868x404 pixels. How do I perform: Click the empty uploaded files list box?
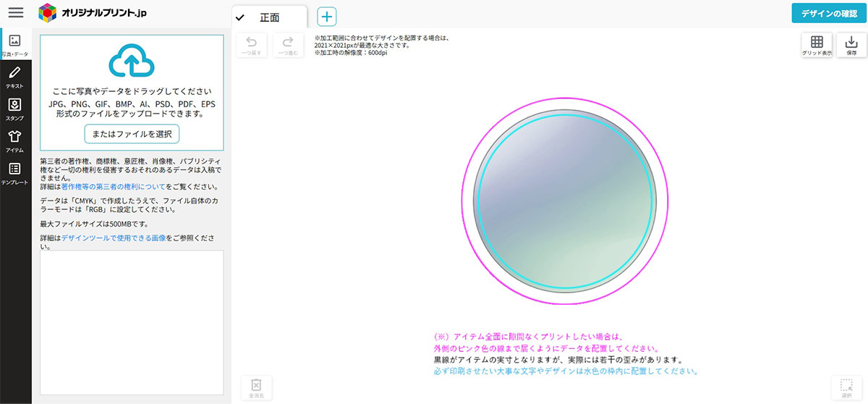point(132,322)
